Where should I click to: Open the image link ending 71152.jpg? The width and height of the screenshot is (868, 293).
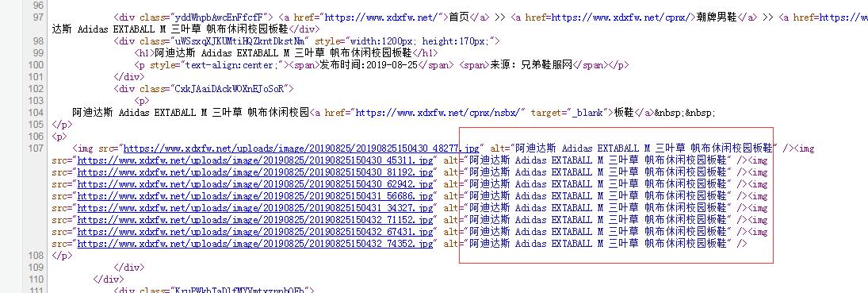pos(255,220)
